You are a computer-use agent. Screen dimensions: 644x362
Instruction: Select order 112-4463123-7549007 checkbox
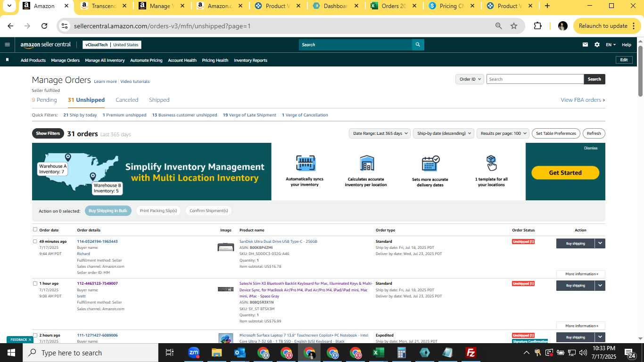pos(35,283)
